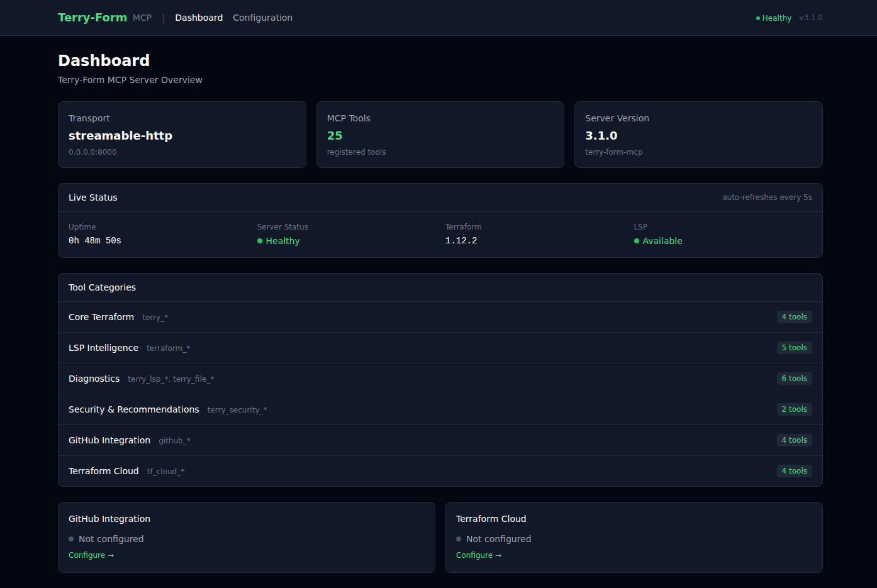This screenshot has width=877, height=588.
Task: Click the Not configured dot under Terraform Cloud
Action: [x=459, y=539]
